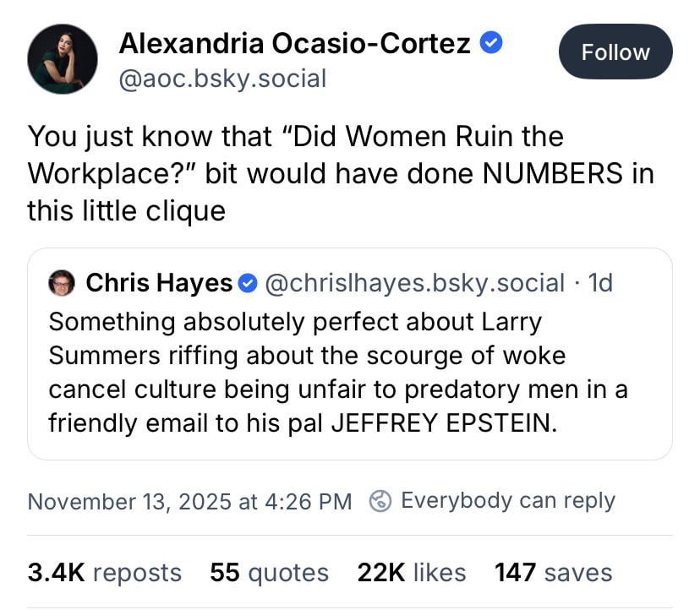The image size is (700, 610).
Task: Open the post author's profile avatar
Action: 63,58
